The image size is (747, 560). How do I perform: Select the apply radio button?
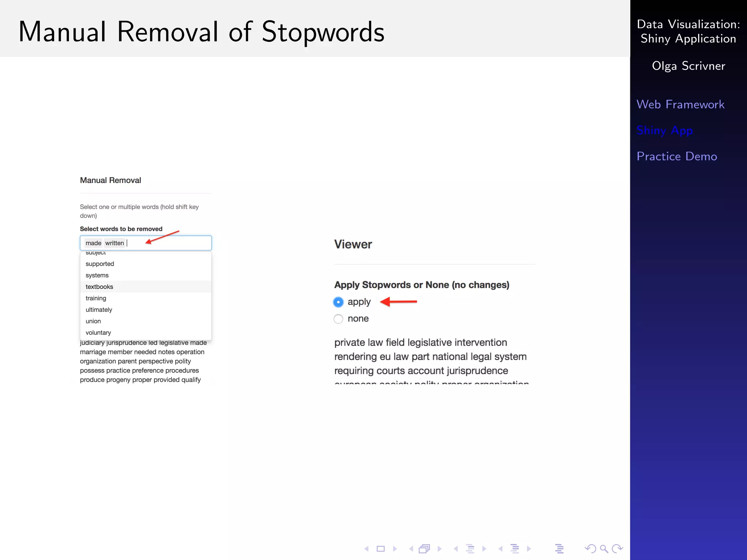pyautogui.click(x=338, y=302)
